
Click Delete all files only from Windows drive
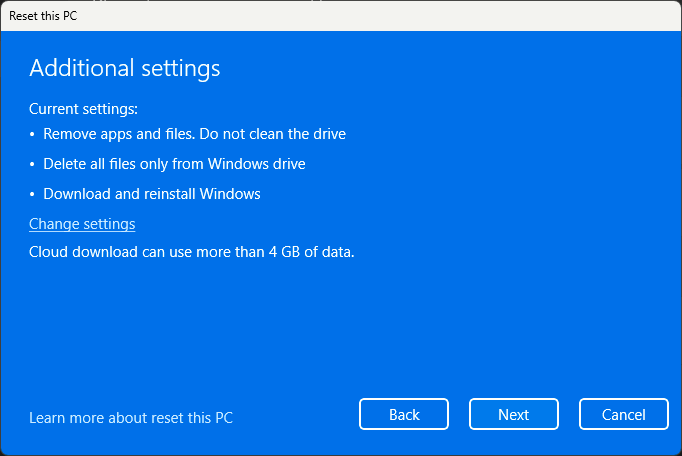(174, 164)
